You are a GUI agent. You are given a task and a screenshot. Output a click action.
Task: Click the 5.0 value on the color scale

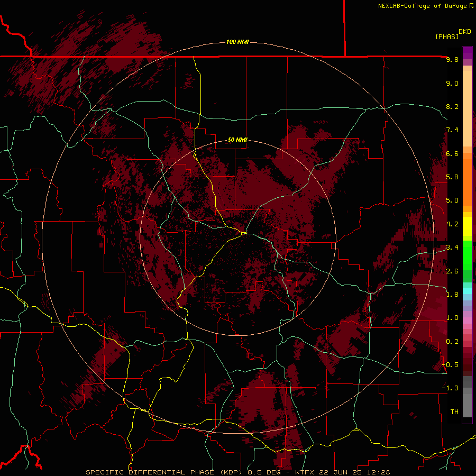pyautogui.click(x=452, y=200)
